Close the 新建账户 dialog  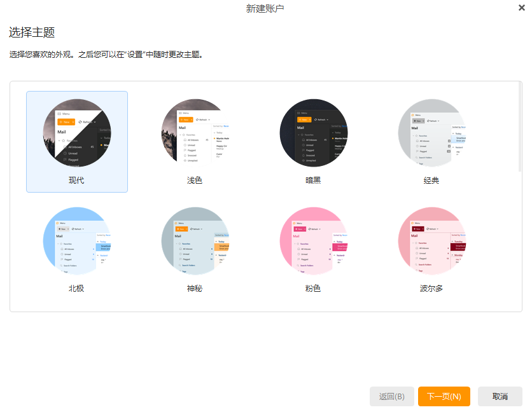click(x=522, y=8)
